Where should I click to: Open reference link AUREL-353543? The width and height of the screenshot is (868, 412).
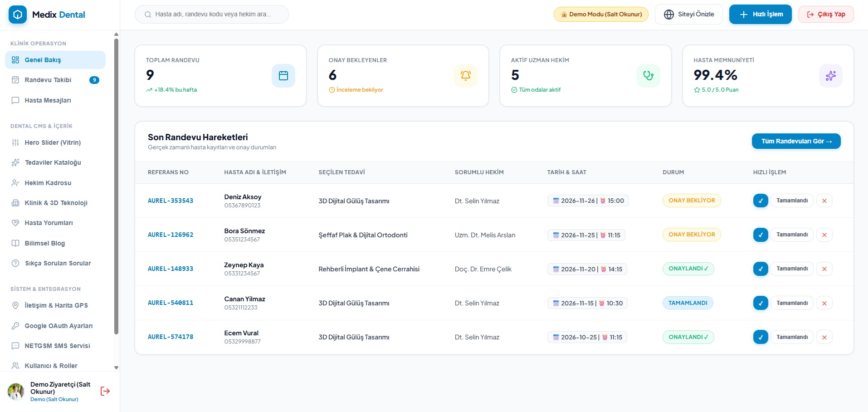point(171,201)
